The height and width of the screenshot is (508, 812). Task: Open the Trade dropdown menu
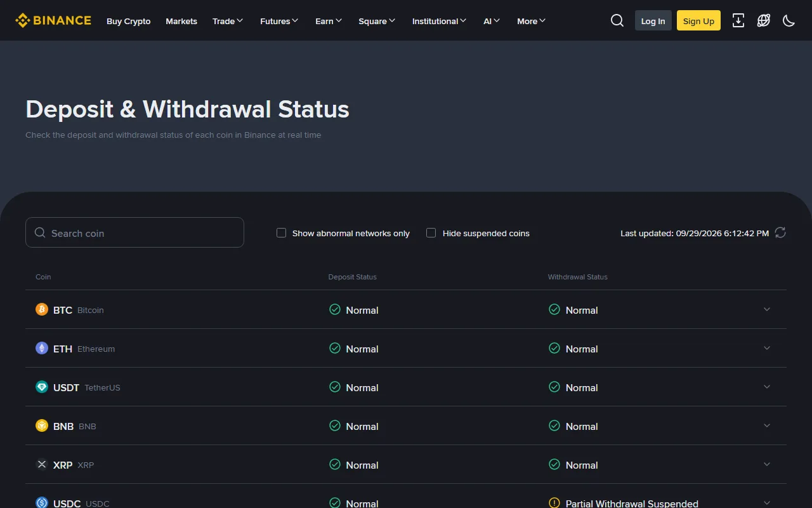tap(228, 21)
